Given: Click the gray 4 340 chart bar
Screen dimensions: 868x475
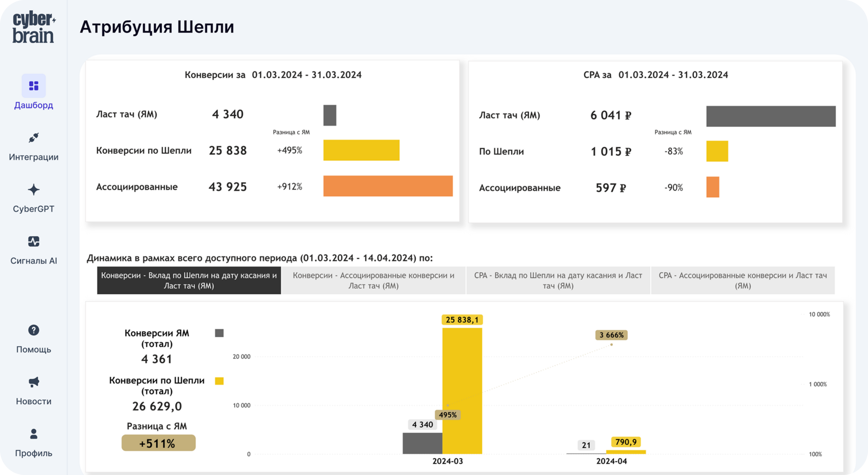Looking at the screenshot, I should (422, 443).
